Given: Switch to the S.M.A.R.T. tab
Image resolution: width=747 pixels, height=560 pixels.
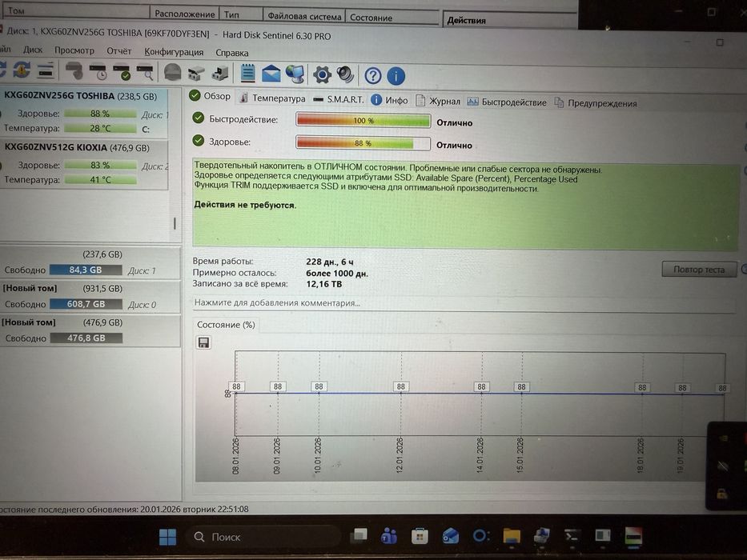Looking at the screenshot, I should coord(338,99).
